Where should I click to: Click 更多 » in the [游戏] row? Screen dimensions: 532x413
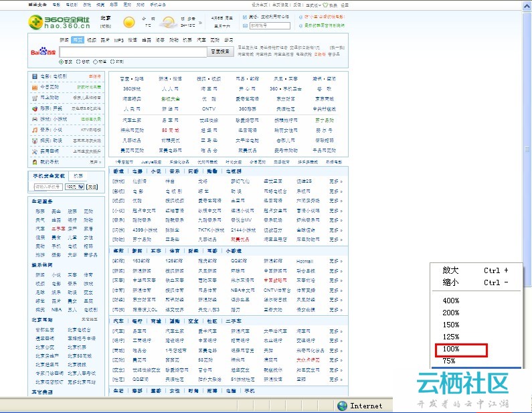coord(336,181)
